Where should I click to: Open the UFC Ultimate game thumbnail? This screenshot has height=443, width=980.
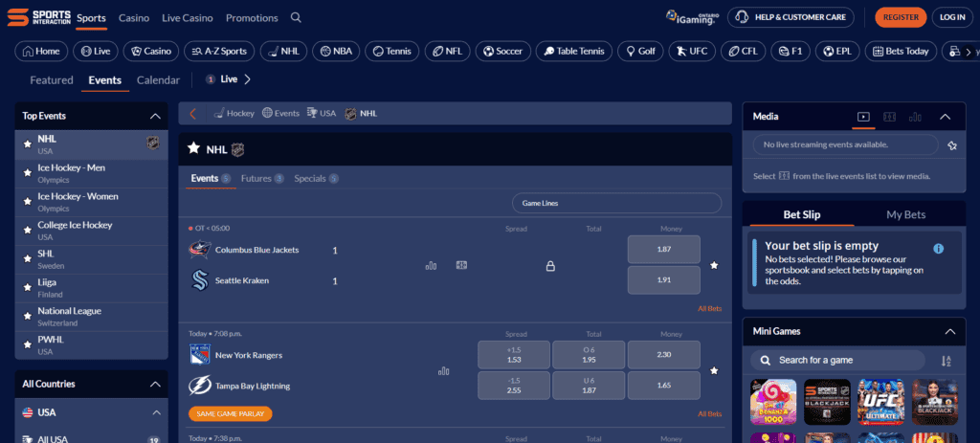[x=881, y=402]
